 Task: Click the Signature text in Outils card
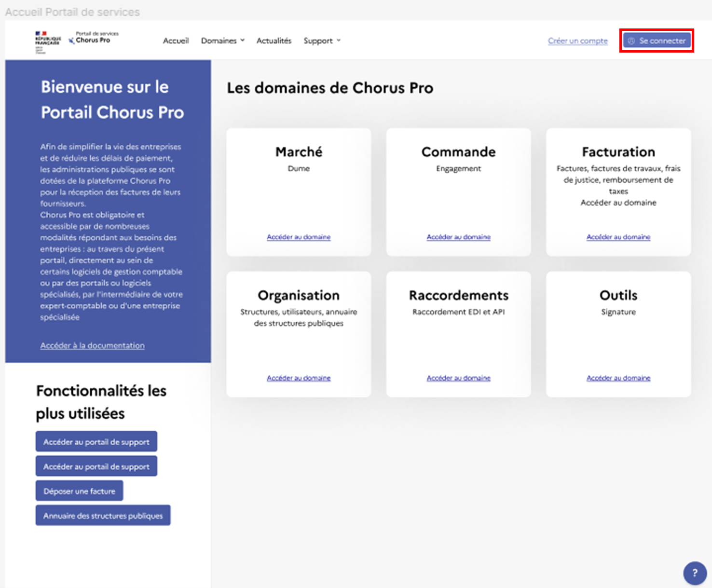618,312
